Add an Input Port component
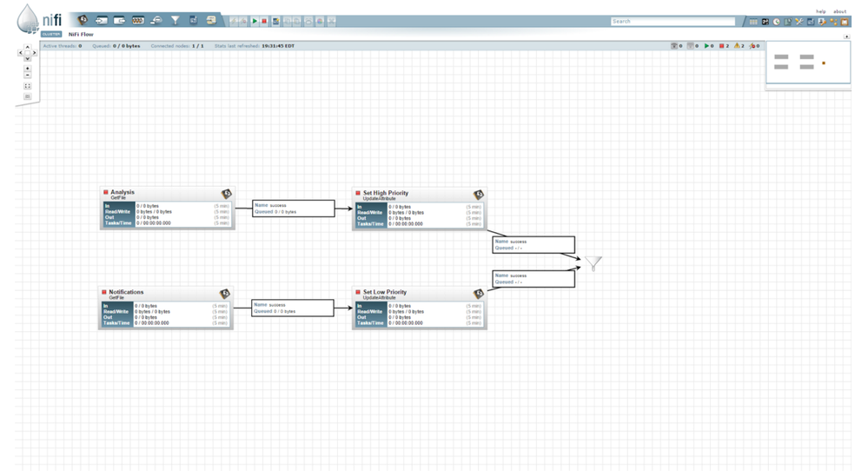This screenshot has width=868, height=471. click(102, 21)
